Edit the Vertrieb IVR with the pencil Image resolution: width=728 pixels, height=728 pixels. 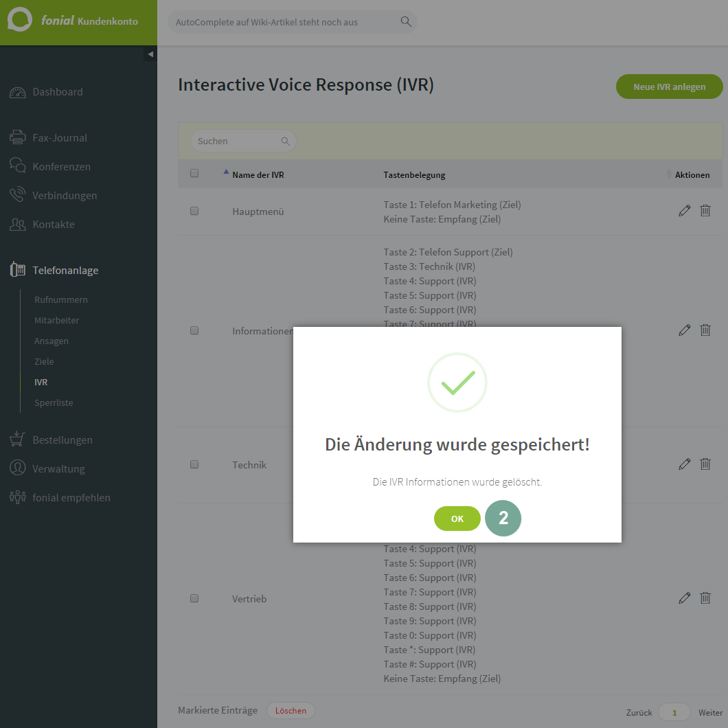tap(684, 598)
